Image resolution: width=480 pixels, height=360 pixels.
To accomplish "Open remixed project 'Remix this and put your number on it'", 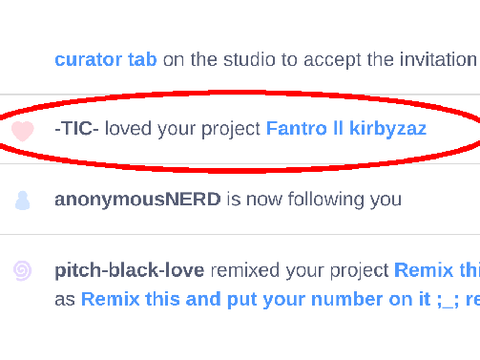I will click(281, 299).
